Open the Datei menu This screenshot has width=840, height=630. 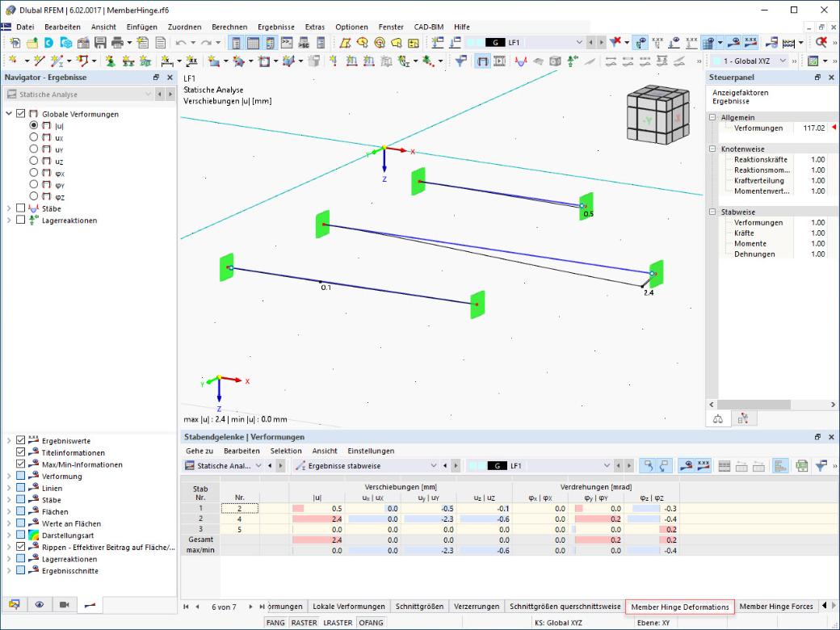tap(25, 27)
